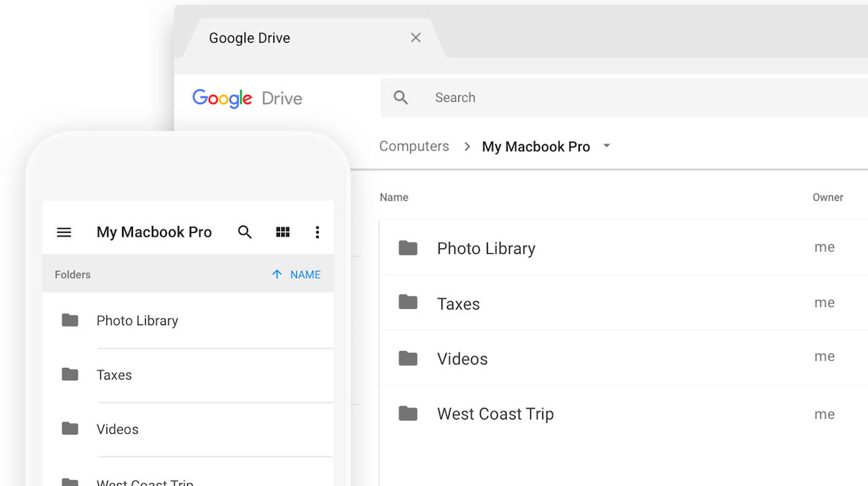Click the Photo Library folder icon on desktop
This screenshot has width=868, height=486.
[x=408, y=248]
